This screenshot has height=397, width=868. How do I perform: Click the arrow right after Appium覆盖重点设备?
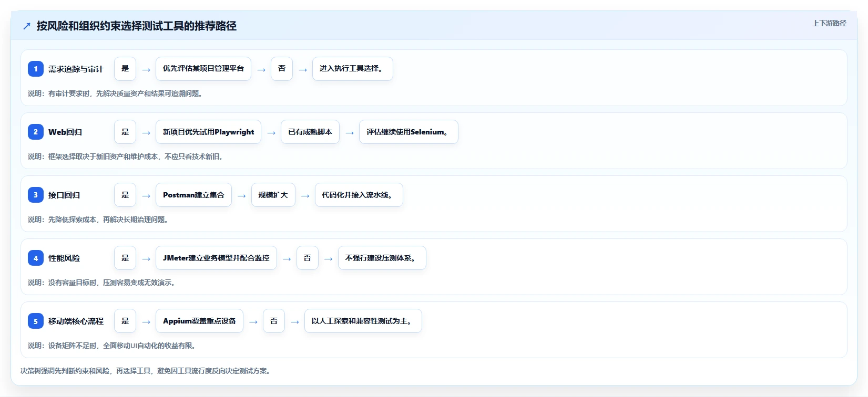click(x=253, y=322)
